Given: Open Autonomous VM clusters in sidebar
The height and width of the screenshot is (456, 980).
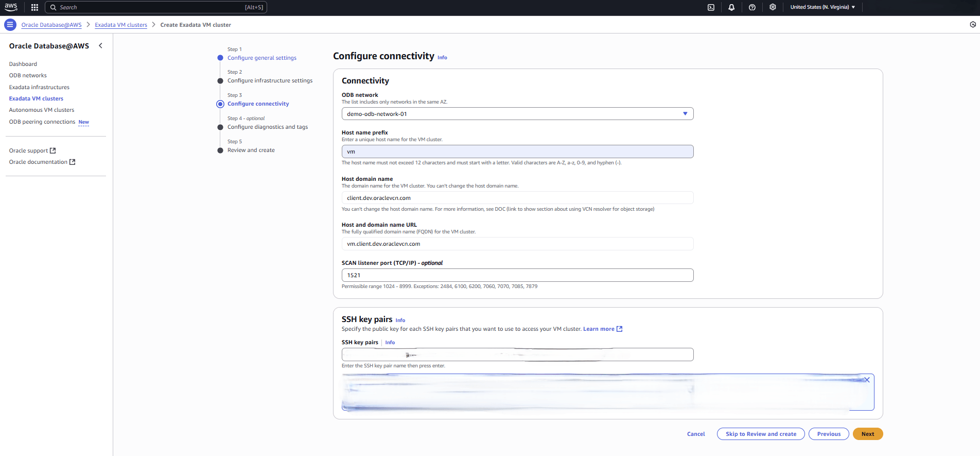Looking at the screenshot, I should (42, 110).
